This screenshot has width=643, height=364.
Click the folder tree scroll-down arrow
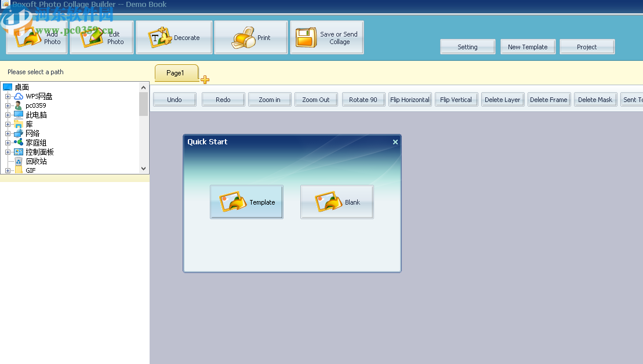point(144,169)
